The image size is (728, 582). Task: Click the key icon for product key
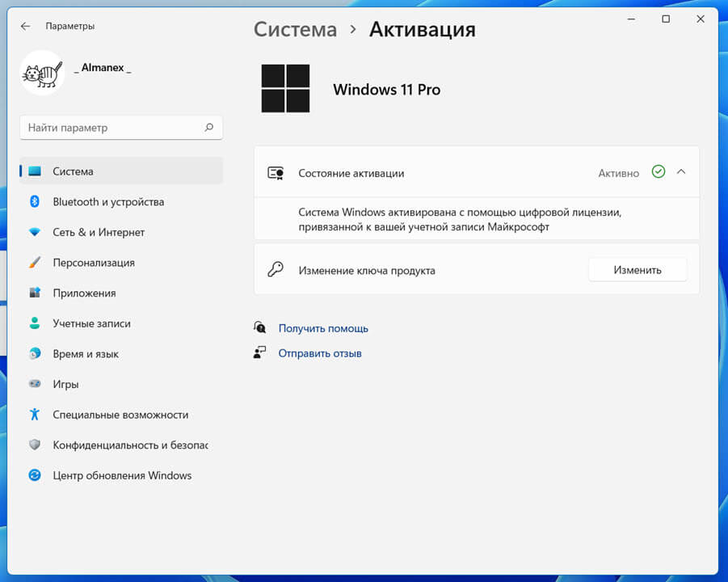pos(276,269)
